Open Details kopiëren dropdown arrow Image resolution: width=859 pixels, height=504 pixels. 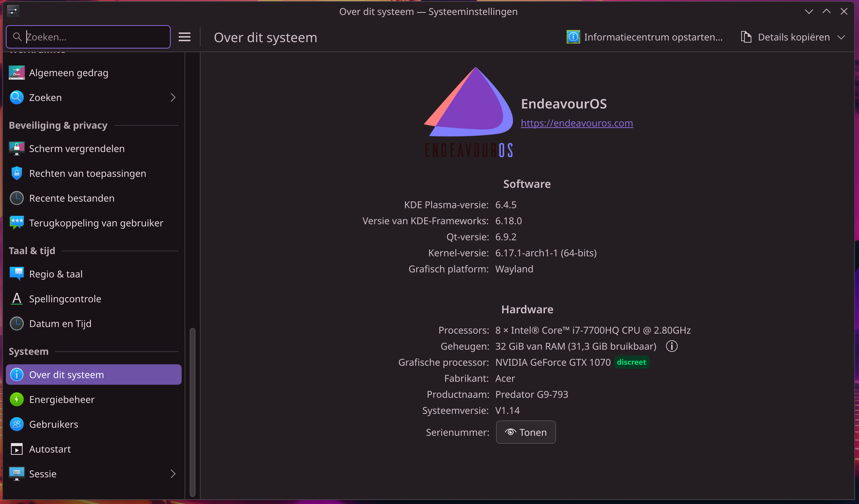pos(841,37)
